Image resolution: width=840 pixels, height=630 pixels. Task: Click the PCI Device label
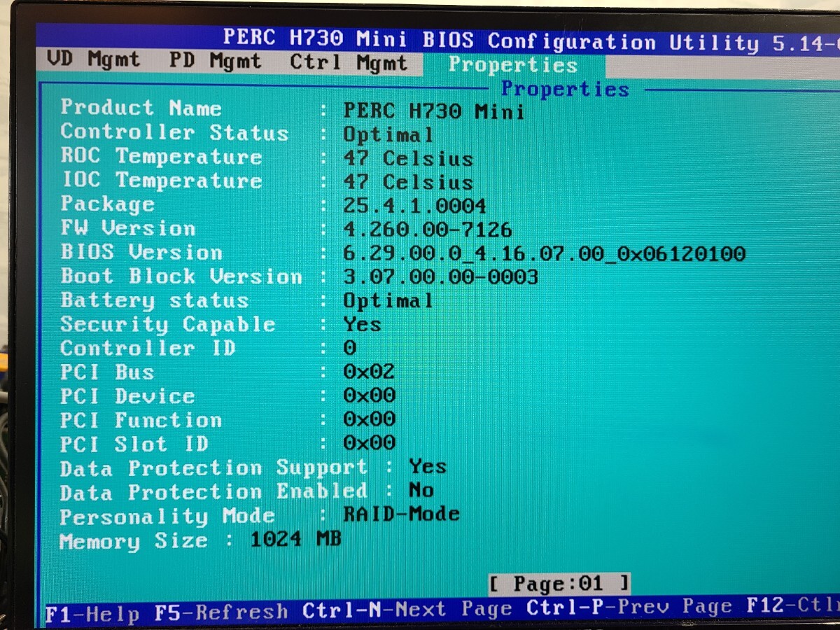pos(127,395)
